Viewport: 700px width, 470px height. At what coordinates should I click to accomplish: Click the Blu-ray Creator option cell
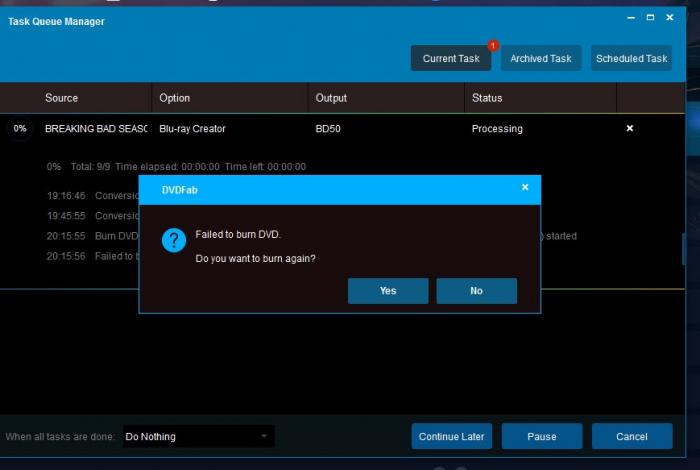click(x=192, y=129)
